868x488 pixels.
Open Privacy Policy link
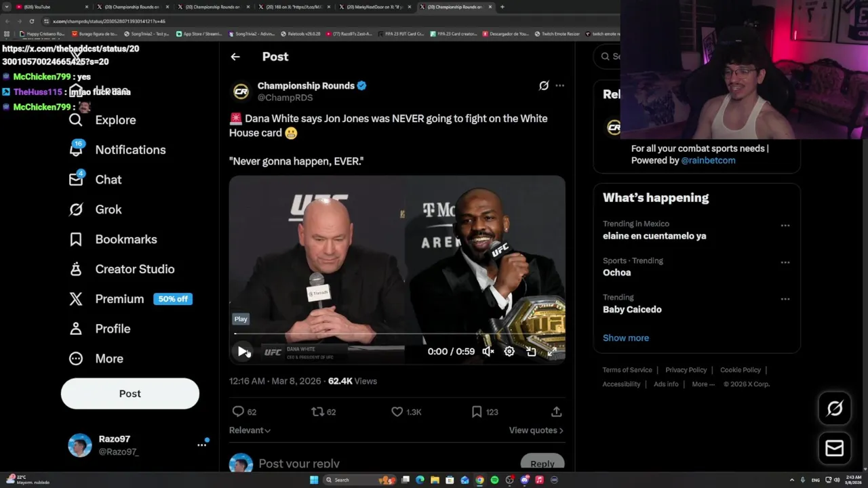click(686, 370)
